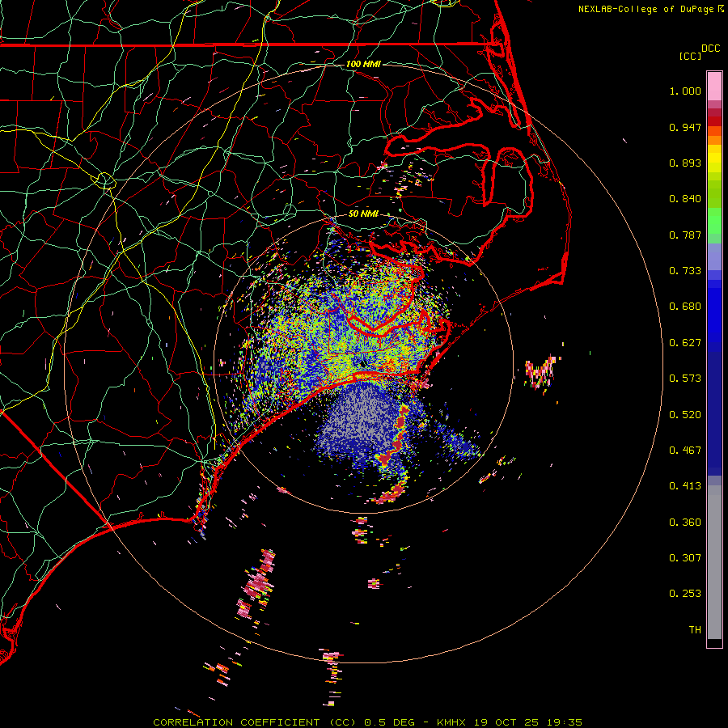Click the [CC] unit label
The height and width of the screenshot is (728, 728).
[690, 56]
